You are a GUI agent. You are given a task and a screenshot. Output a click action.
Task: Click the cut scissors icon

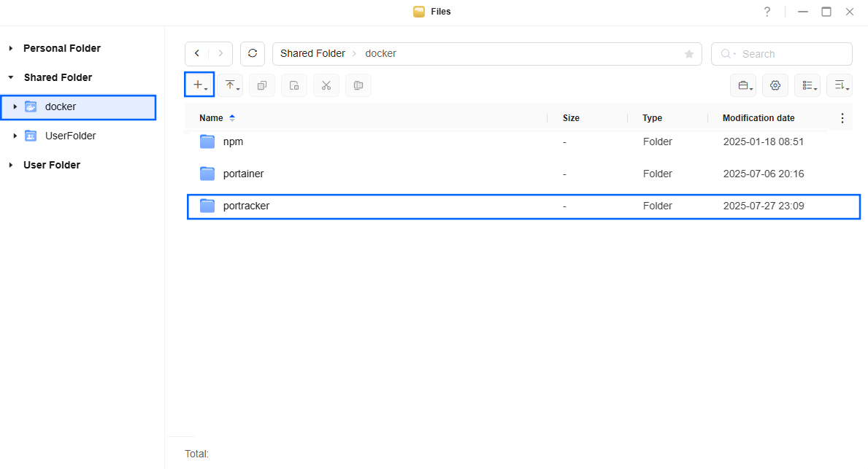click(x=326, y=85)
